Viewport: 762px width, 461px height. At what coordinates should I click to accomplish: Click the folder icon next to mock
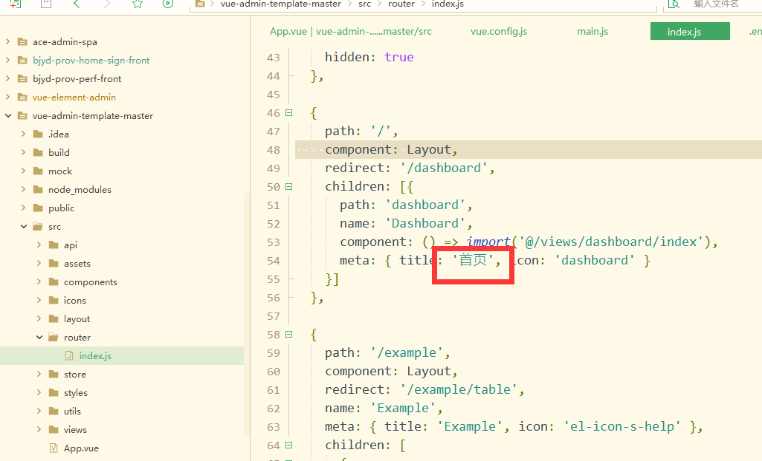38,171
